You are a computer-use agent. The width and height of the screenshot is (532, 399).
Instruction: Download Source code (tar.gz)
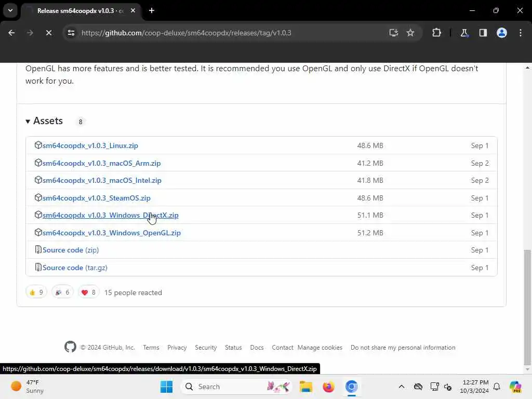(75, 268)
